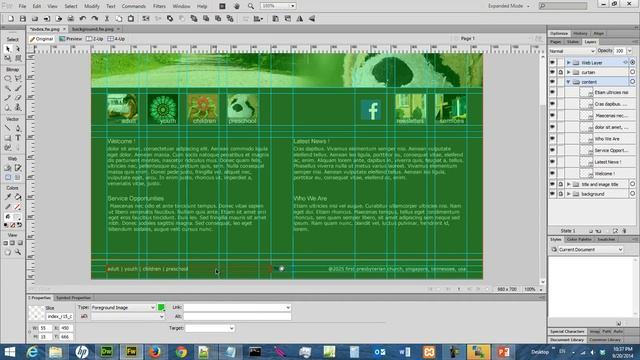This screenshot has width=640, height=360.
Task: Open the Normal blend mode dropdown
Action: pos(572,51)
